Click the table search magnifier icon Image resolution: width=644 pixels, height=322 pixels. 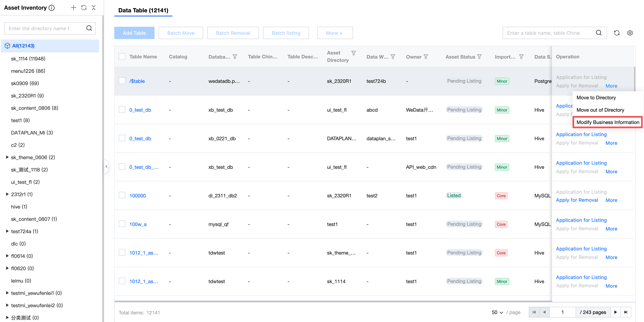599,33
